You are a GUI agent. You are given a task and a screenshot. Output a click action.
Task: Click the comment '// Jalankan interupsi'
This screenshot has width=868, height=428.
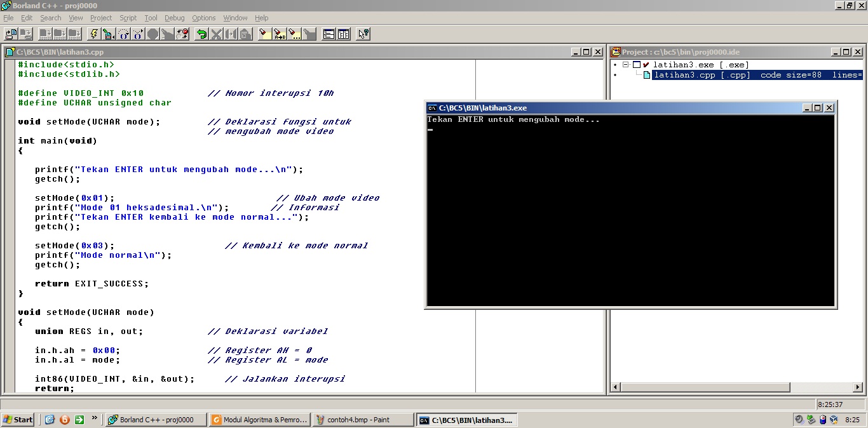[x=285, y=379]
